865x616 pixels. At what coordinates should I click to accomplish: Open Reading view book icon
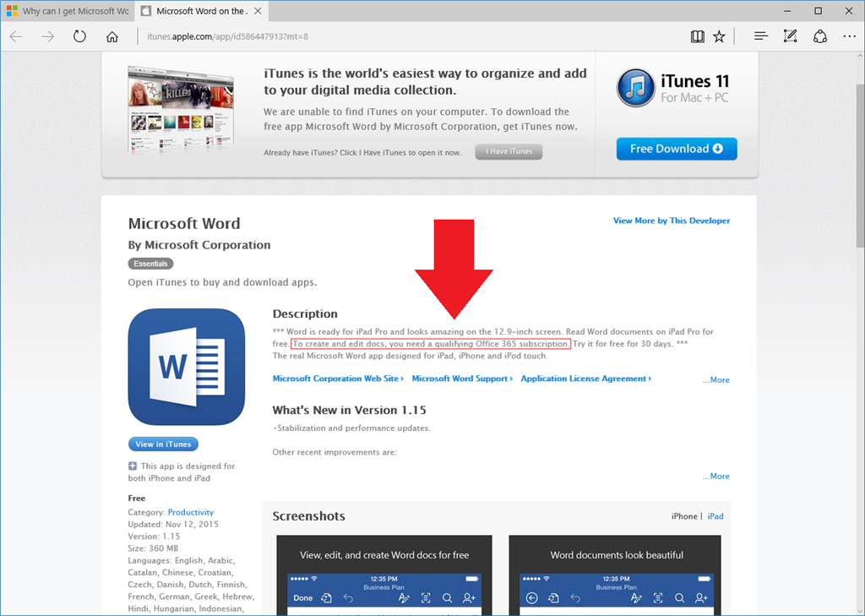(x=697, y=37)
